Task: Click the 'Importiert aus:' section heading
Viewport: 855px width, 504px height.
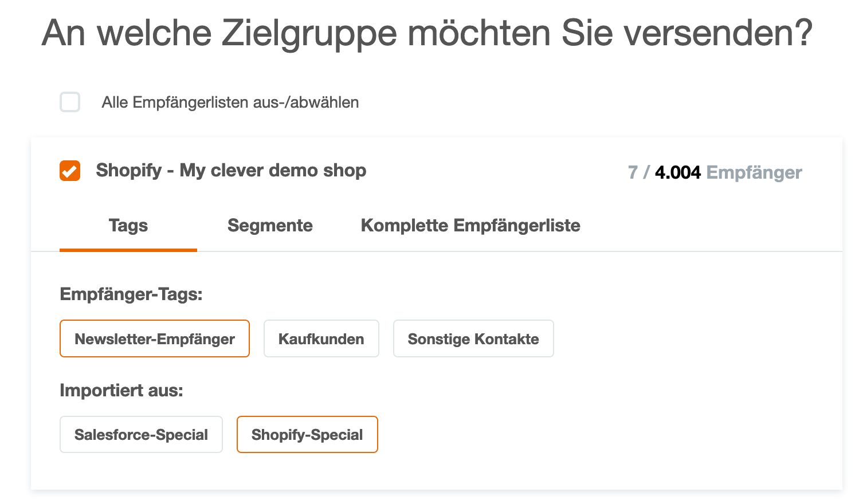Action: [121, 391]
